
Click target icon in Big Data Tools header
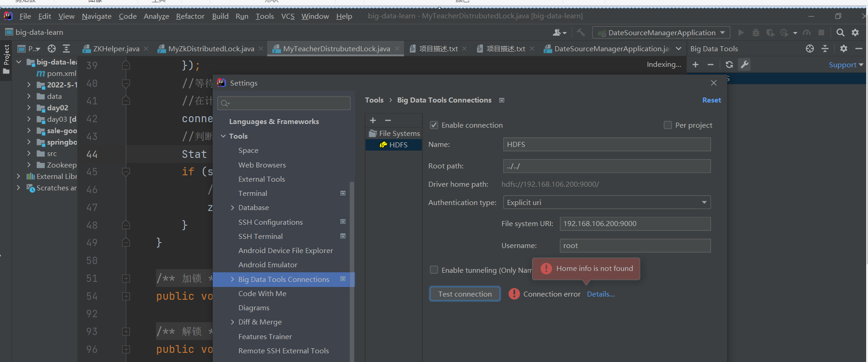click(810, 49)
